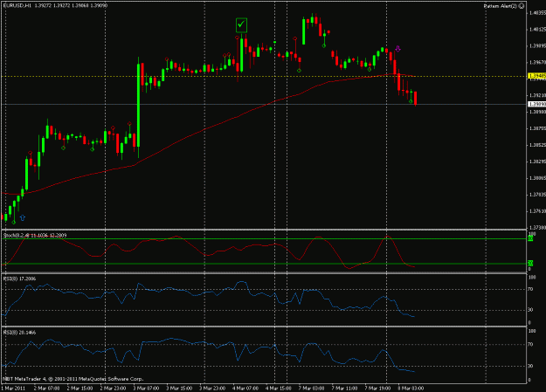Click the 7 Mar 19:00 time label
This screenshot has height=392, width=546.
(377, 389)
